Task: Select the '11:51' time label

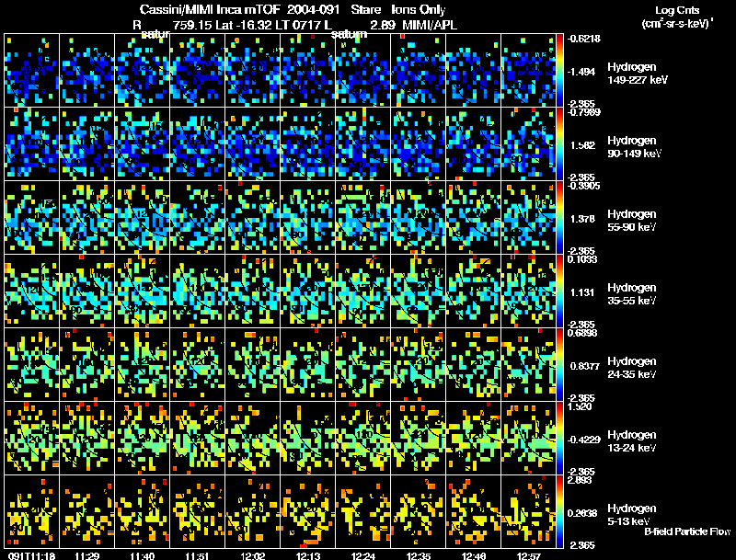Action: click(x=197, y=555)
